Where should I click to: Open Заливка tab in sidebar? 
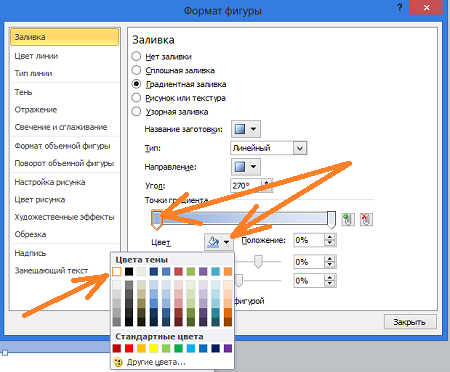[x=65, y=37]
